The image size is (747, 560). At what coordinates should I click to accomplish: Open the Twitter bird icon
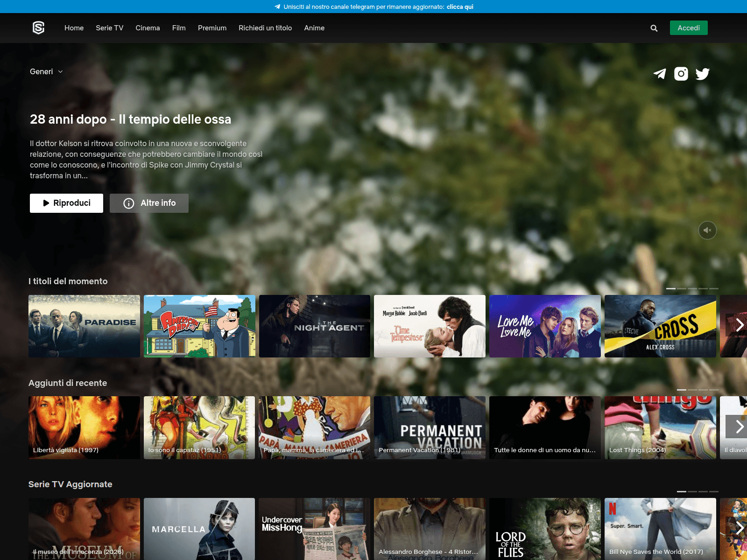click(x=702, y=74)
